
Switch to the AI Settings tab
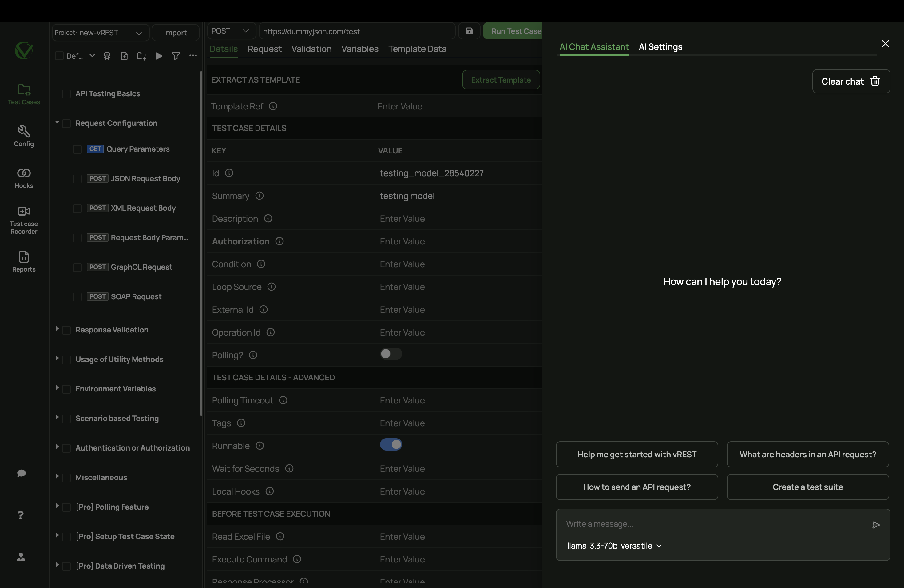click(660, 47)
